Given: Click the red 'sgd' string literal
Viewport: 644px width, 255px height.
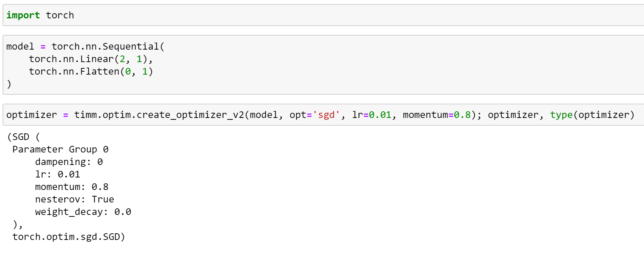Looking at the screenshot, I should (326, 115).
